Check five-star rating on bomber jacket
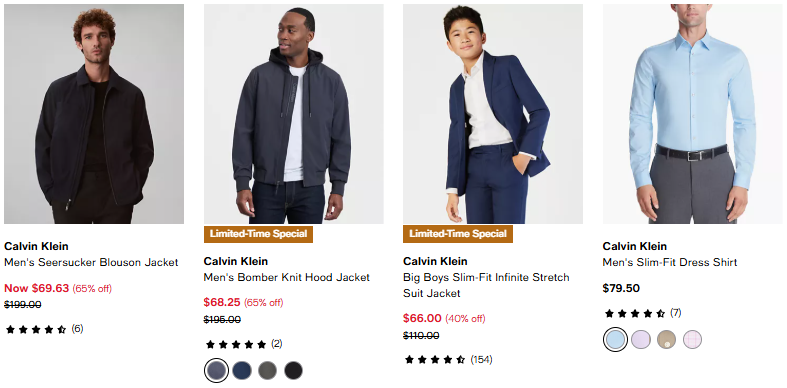Viewport: 787px width, 388px height. tap(243, 344)
